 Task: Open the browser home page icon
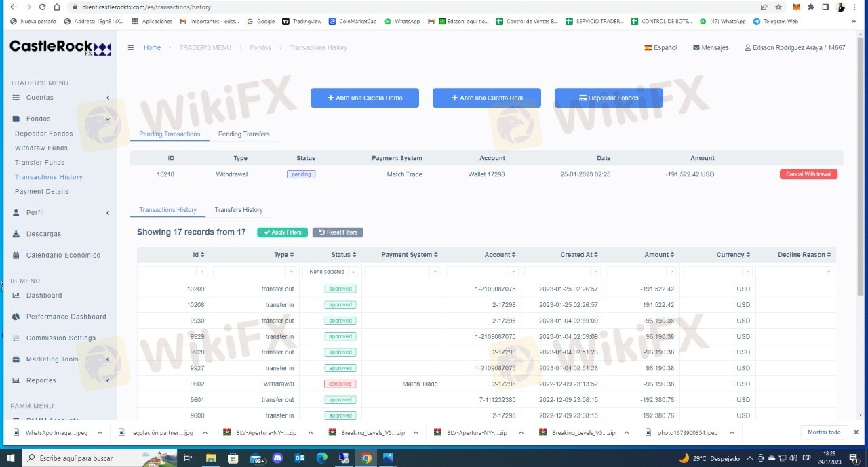[x=57, y=7]
